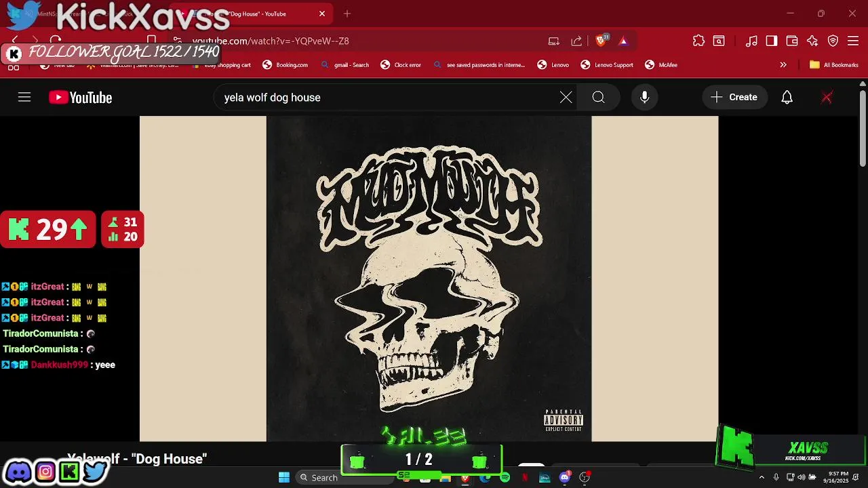This screenshot has height=488, width=868.
Task: Open the system tray microphone indicator
Action: (x=776, y=478)
